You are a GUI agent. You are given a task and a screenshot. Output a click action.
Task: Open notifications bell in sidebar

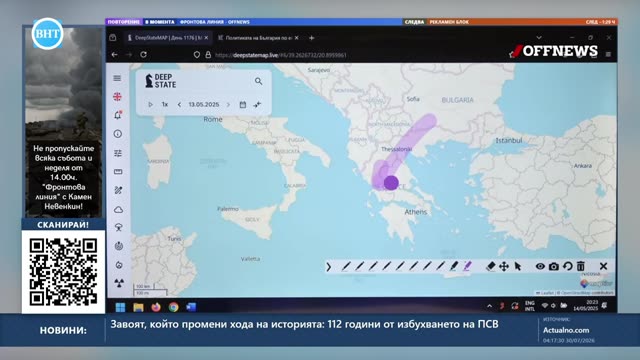click(118, 115)
